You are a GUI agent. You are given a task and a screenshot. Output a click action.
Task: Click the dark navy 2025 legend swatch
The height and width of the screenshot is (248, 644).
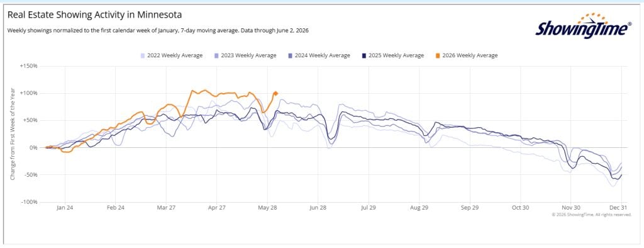(364, 55)
